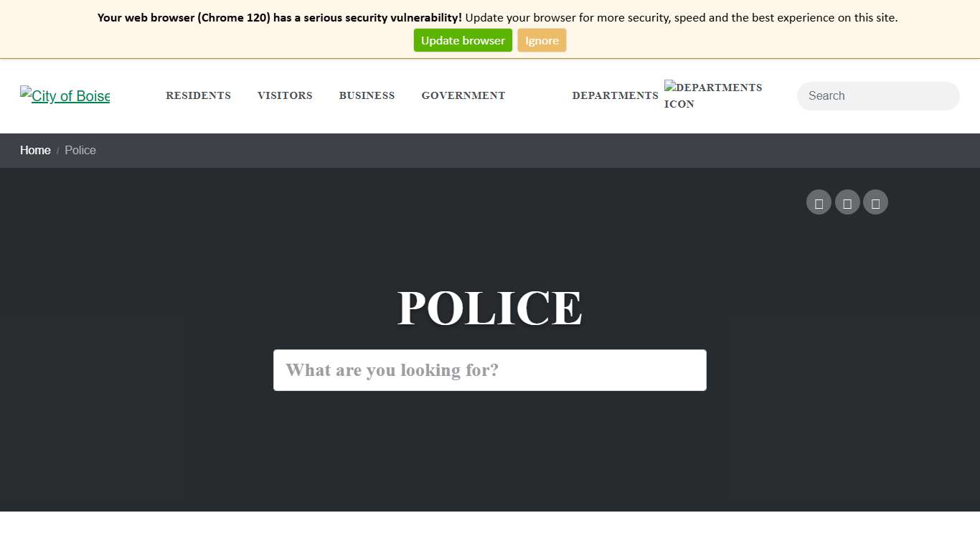Select the rightmost circular share icon

click(875, 202)
